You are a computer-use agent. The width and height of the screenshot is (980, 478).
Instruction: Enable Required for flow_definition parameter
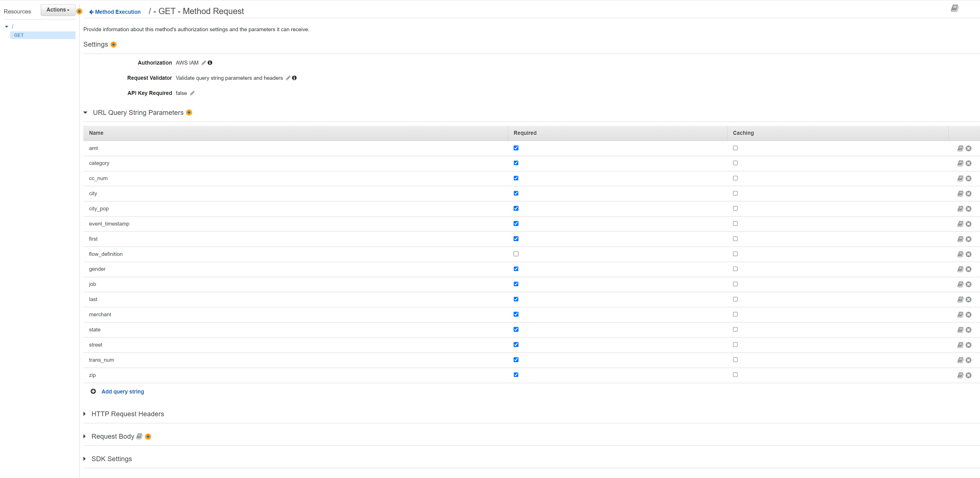pyautogui.click(x=516, y=254)
